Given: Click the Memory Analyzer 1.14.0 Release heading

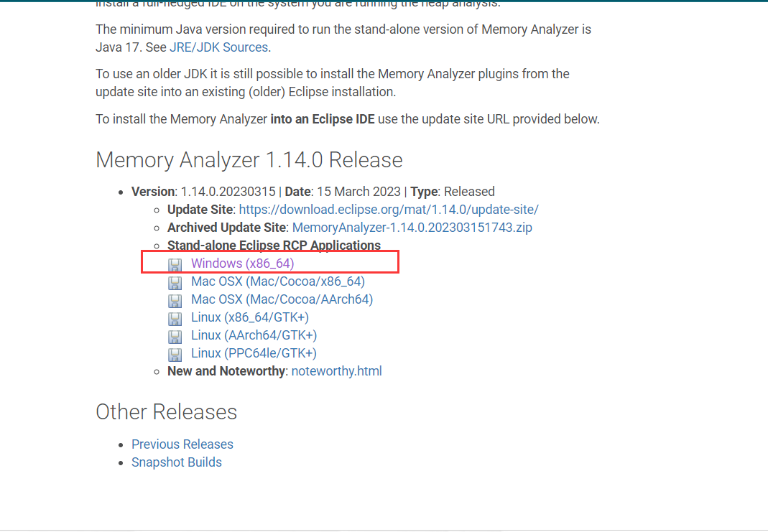Looking at the screenshot, I should tap(249, 159).
